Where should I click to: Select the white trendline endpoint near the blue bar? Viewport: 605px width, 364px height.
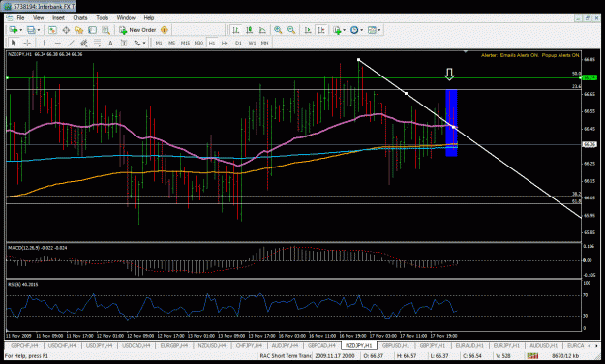point(453,127)
